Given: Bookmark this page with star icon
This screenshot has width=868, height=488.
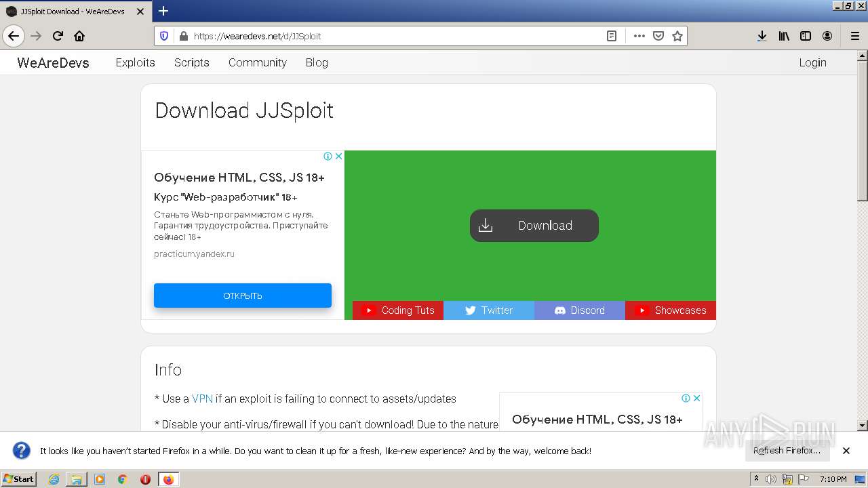Looking at the screenshot, I should (x=677, y=36).
